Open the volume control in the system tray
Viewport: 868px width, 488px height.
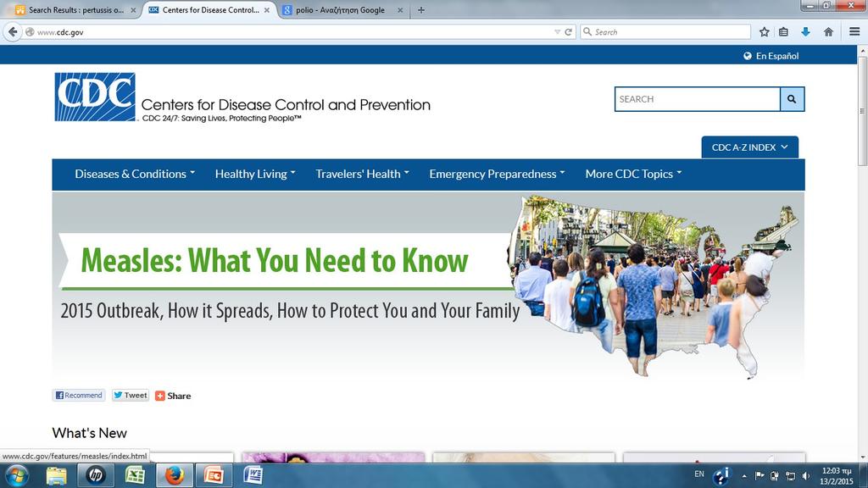806,476
